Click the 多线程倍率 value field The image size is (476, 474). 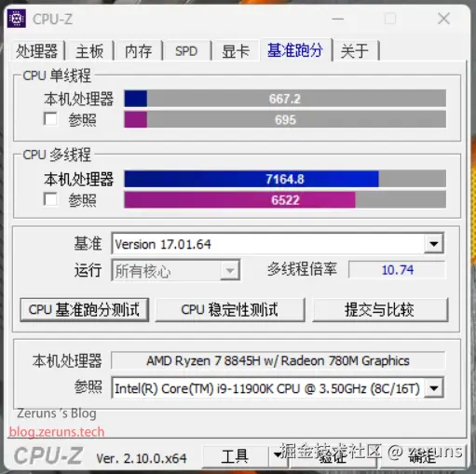(x=397, y=270)
